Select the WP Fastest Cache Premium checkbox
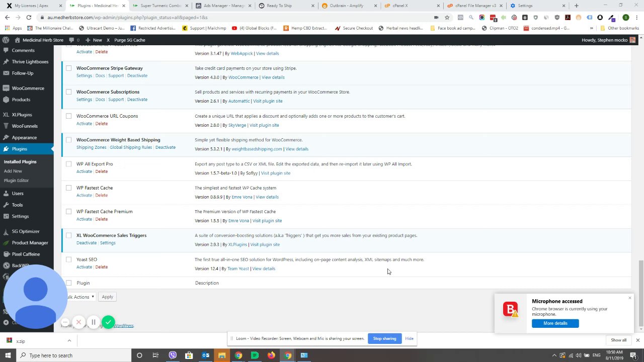644x362 pixels. pyautogui.click(x=69, y=212)
